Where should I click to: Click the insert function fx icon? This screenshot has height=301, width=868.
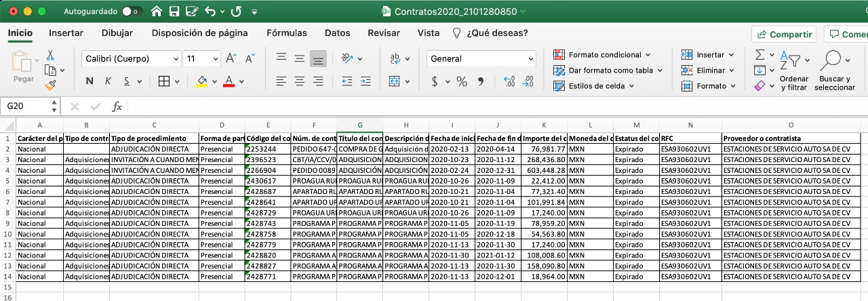(117, 106)
